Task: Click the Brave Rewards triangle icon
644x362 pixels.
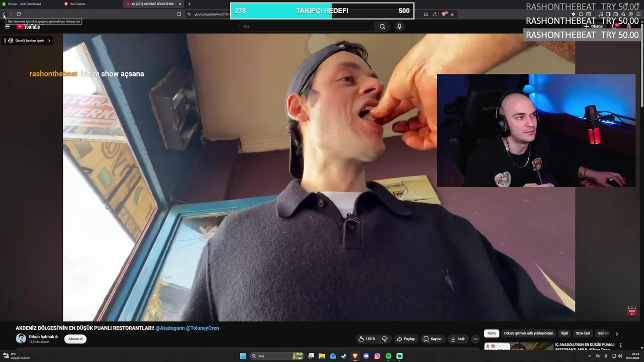Action: (x=452, y=14)
